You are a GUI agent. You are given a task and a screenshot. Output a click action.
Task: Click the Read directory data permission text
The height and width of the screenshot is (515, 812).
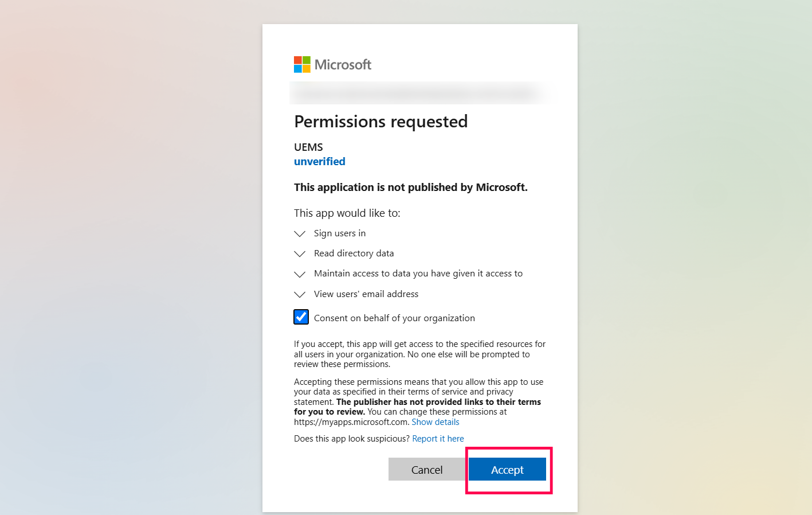pos(354,253)
